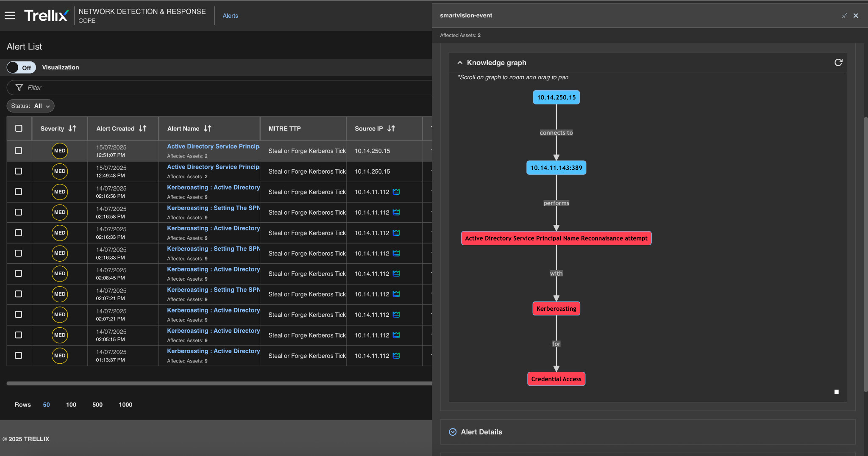
Task: Check the select-all checkbox in table header
Action: [19, 128]
